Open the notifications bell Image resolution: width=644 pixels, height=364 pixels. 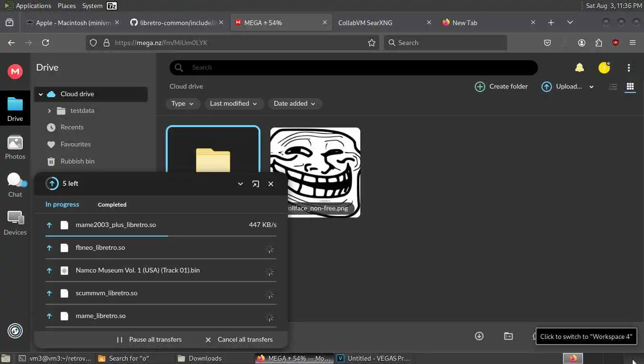(579, 68)
